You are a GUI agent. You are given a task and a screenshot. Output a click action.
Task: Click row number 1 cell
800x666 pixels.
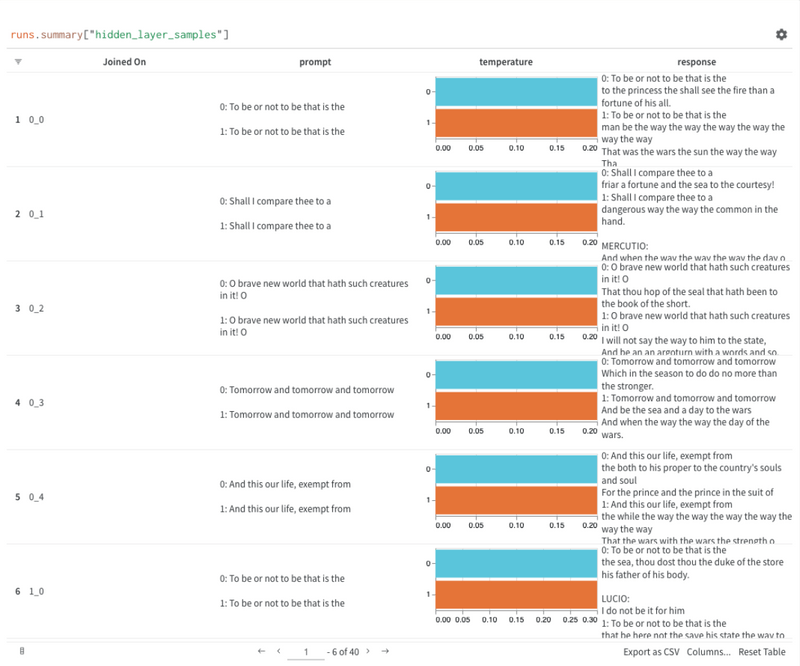click(17, 120)
